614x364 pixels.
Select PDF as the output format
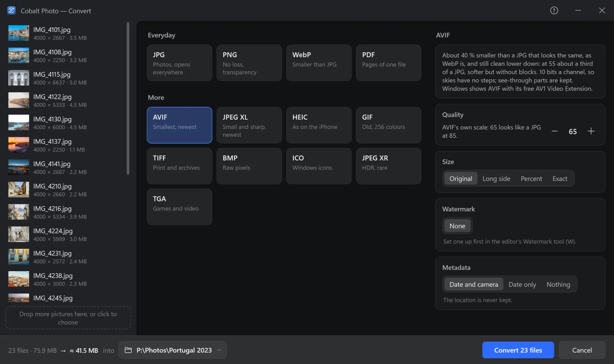(389, 63)
